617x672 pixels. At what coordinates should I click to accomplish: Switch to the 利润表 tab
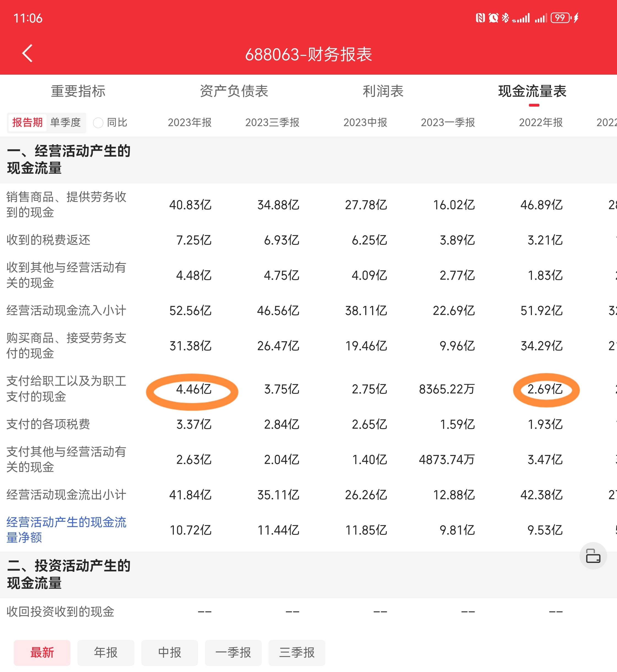point(383,91)
